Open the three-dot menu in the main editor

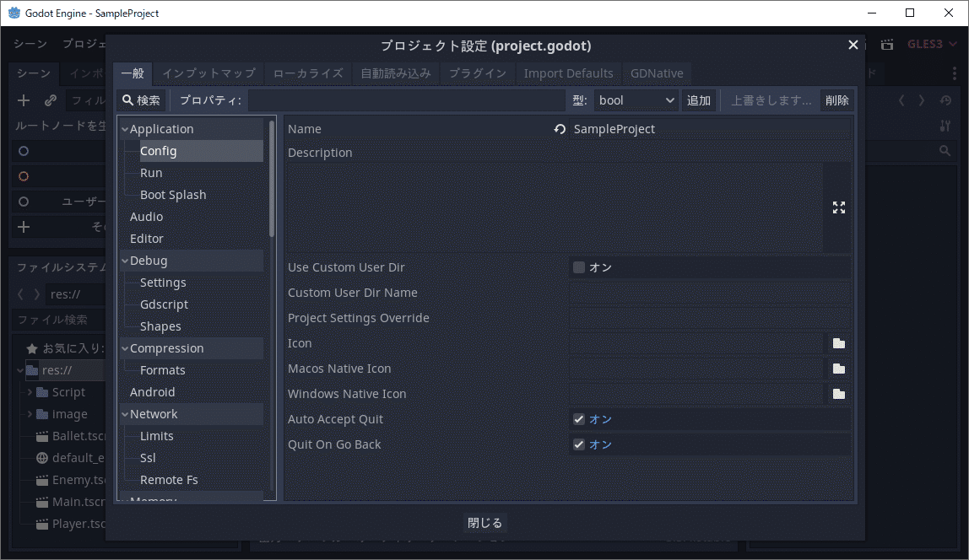coord(955,73)
